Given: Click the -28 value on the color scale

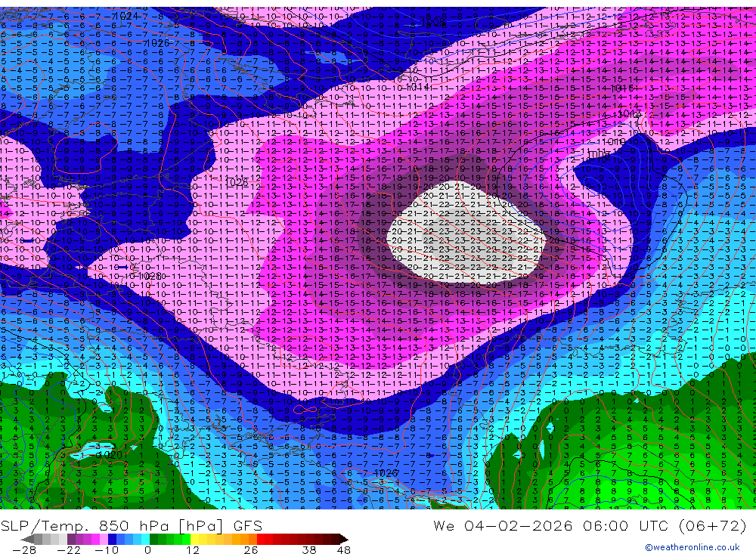Looking at the screenshot, I should tap(24, 549).
